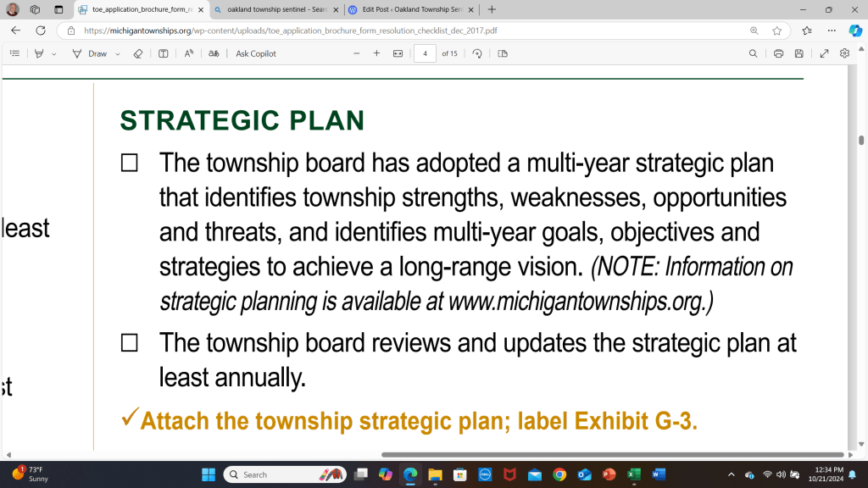Viewport: 868px width, 488px height.
Task: Open find-in-PDF search magnifier icon
Action: [753, 53]
